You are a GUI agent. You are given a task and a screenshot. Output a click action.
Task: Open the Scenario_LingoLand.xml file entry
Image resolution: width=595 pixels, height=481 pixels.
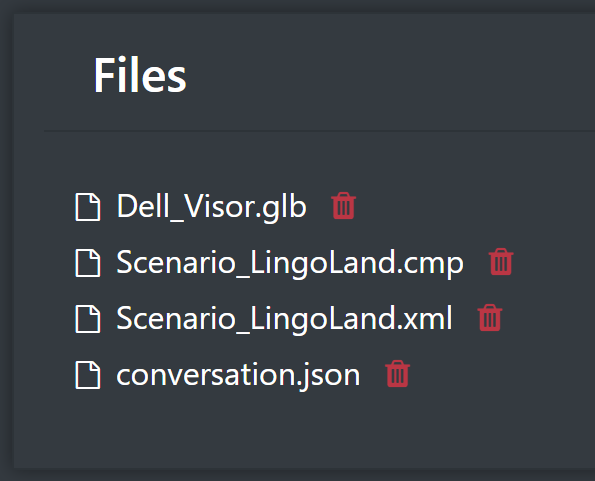(x=284, y=318)
